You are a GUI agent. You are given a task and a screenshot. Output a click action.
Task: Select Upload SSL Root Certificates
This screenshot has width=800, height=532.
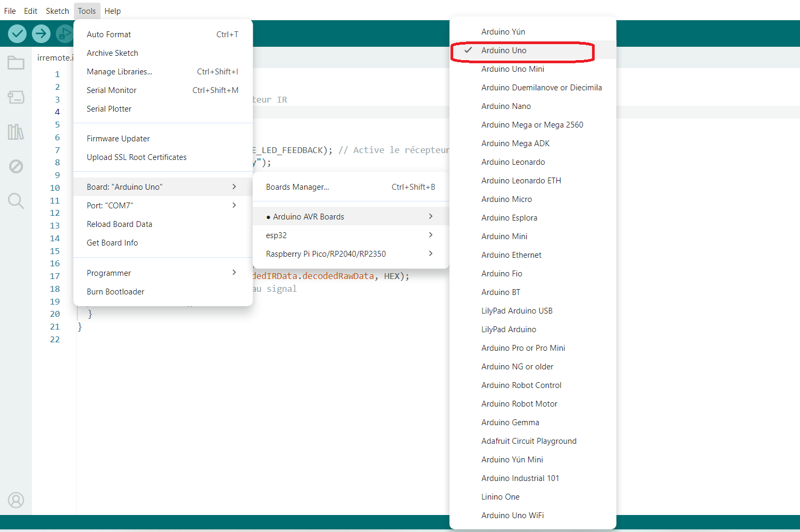163,157
